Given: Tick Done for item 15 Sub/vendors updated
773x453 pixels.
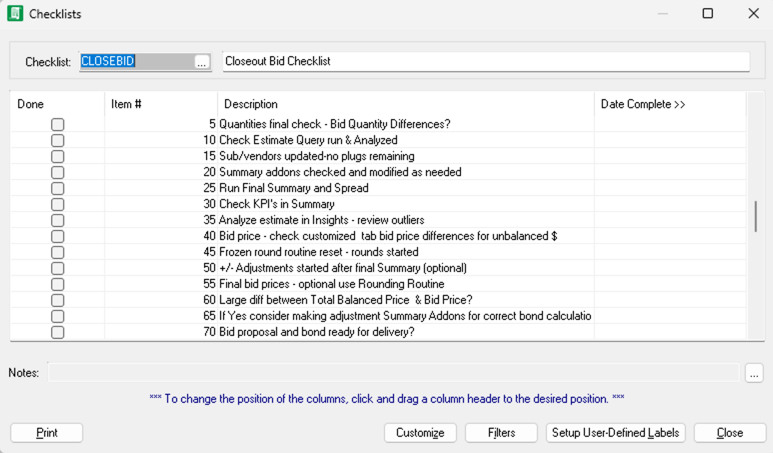Looking at the screenshot, I should point(58,157).
